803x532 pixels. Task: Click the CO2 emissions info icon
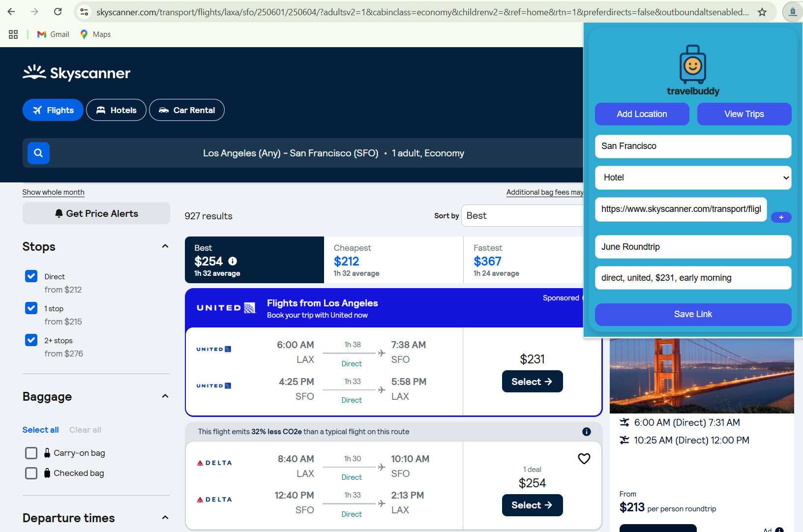pos(587,432)
